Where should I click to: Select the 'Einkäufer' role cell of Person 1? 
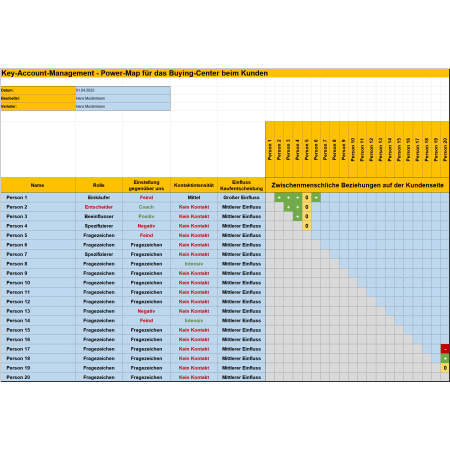[99, 197]
